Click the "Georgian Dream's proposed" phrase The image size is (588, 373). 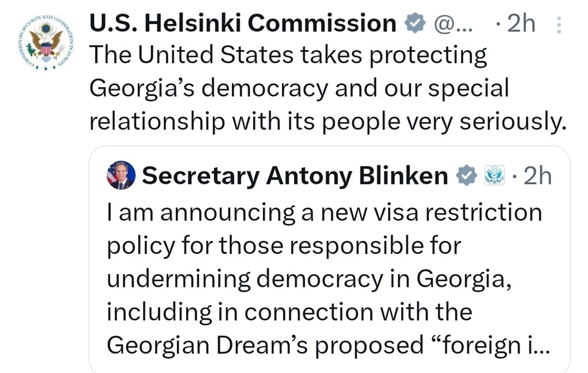coord(265,345)
